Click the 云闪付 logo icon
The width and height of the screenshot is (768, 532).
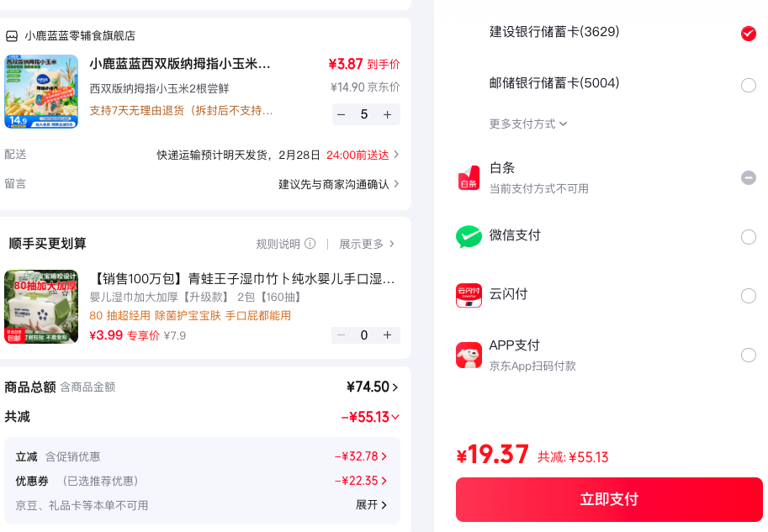point(469,295)
